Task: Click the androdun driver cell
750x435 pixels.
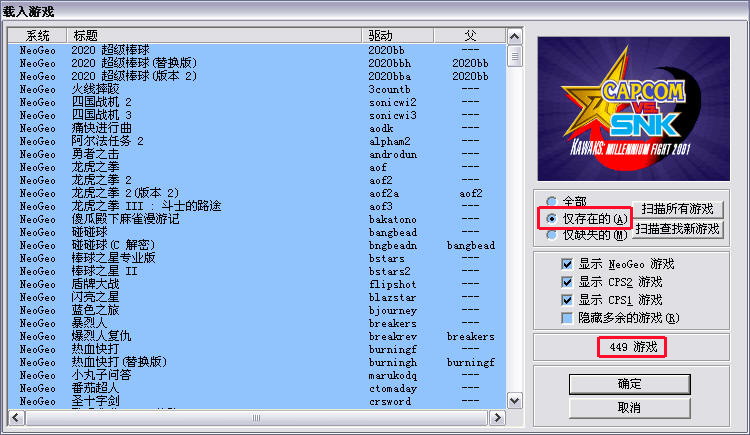Action: click(x=393, y=155)
